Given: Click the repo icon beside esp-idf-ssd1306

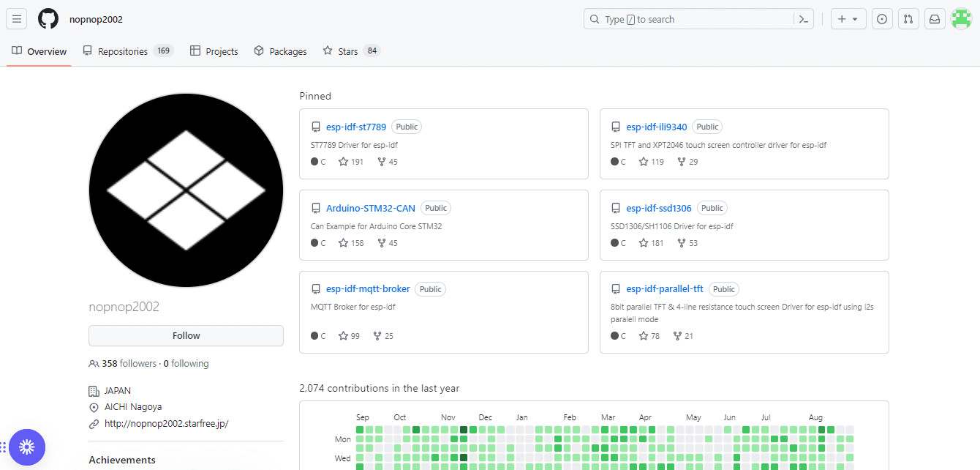Looking at the screenshot, I should (616, 208).
